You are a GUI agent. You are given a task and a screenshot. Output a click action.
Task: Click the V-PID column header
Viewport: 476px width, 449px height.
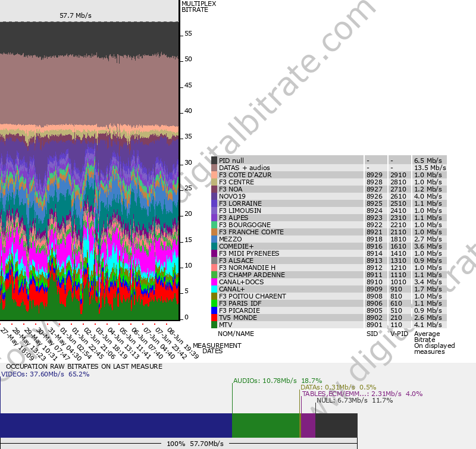399,334
